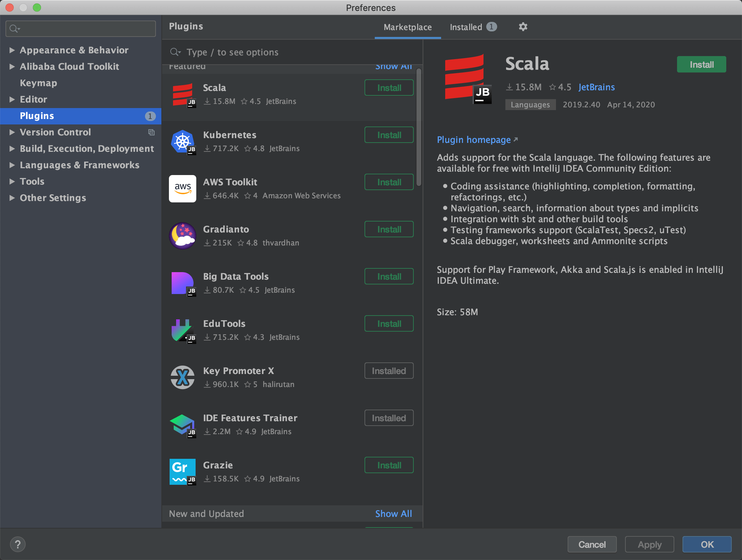This screenshot has width=742, height=560.
Task: Click Show All next to New and Updated
Action: pos(393,514)
